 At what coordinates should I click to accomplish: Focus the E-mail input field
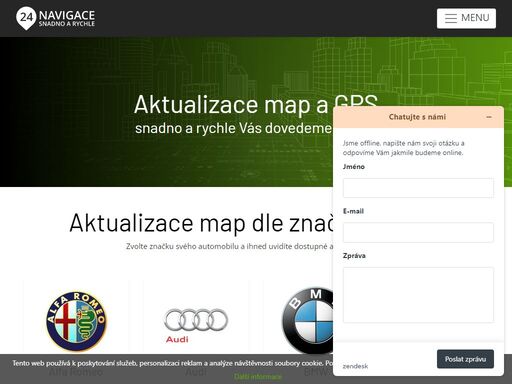[x=418, y=232]
